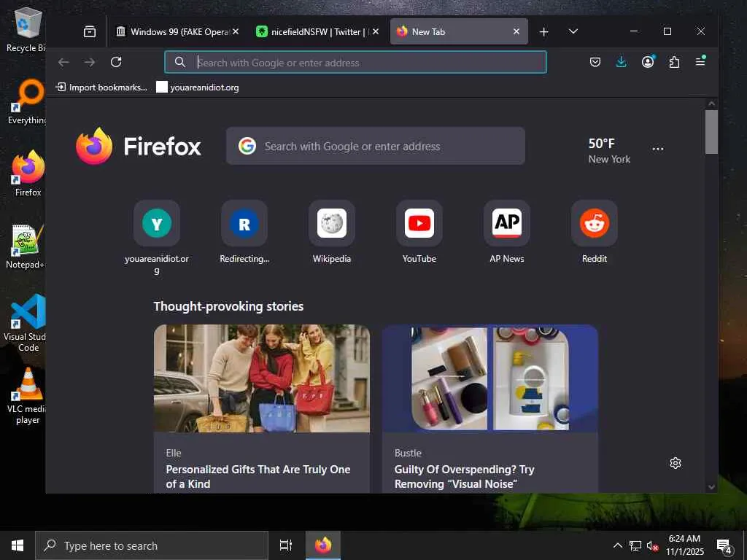Open youareanidiot.org bookmark in toolbar
The height and width of the screenshot is (560, 747).
click(x=198, y=87)
